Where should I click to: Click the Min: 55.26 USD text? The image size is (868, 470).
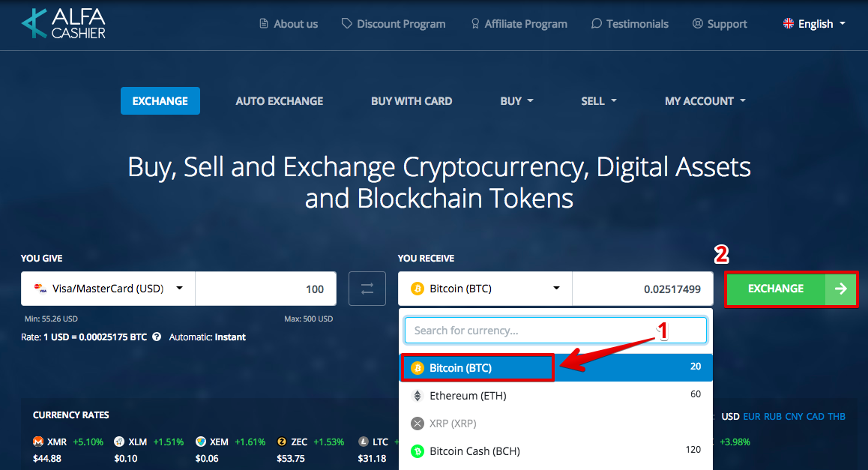pyautogui.click(x=51, y=319)
